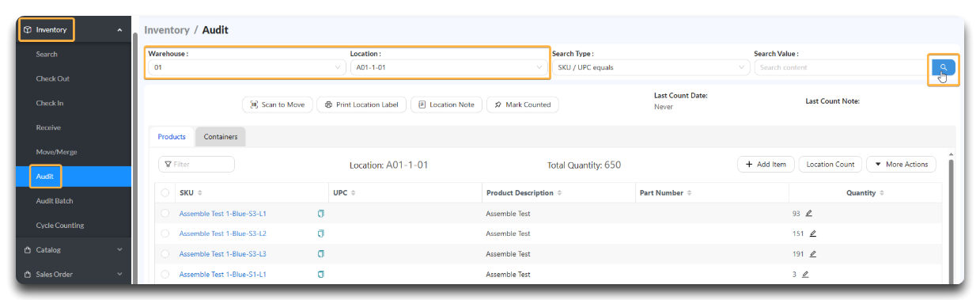
Task: Select row Assemble Test 1-Blue-S3-L3
Action: tap(165, 254)
